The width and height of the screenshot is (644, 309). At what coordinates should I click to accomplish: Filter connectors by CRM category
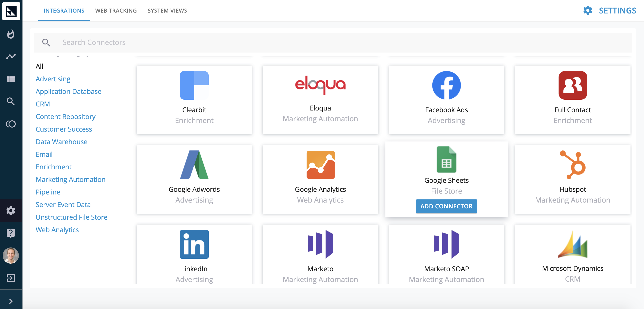point(43,104)
